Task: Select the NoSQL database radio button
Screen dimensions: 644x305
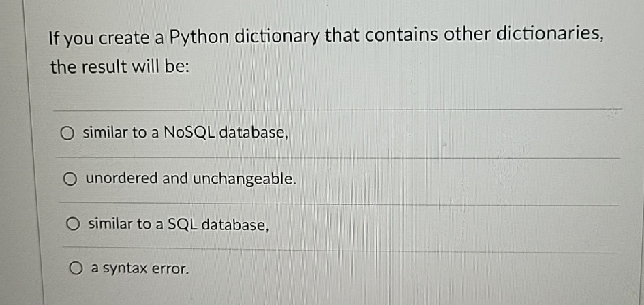Action: pyautogui.click(x=67, y=133)
